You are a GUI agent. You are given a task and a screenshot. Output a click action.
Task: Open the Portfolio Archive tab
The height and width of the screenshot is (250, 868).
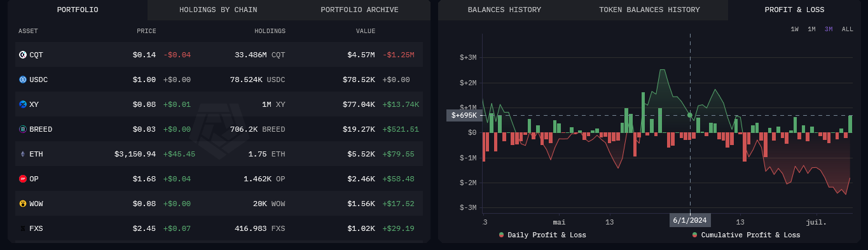tap(360, 10)
